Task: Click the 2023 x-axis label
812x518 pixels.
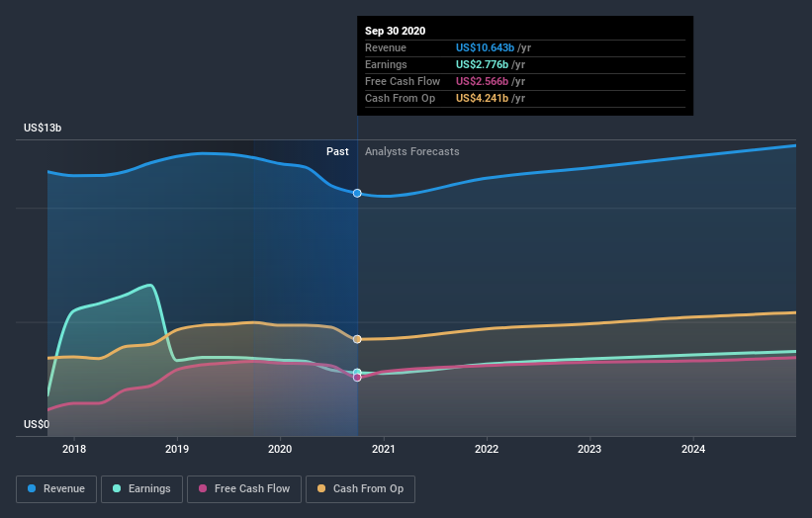Action: [589, 449]
